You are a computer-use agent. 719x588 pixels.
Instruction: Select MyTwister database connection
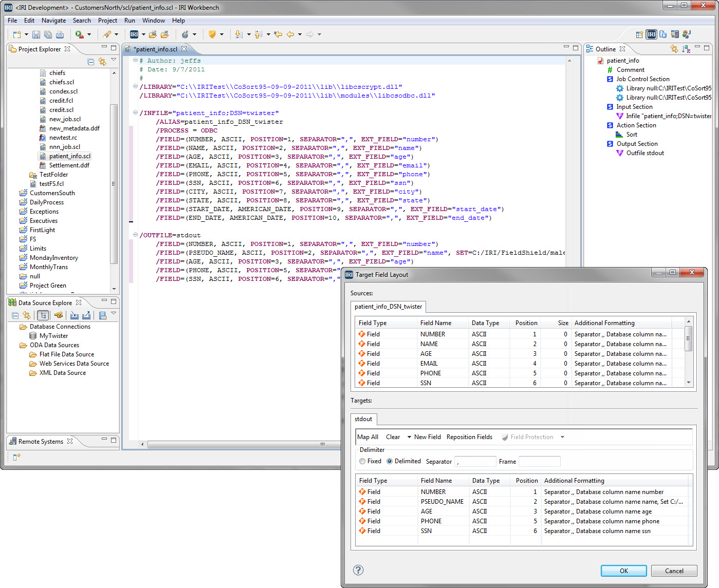click(x=53, y=336)
